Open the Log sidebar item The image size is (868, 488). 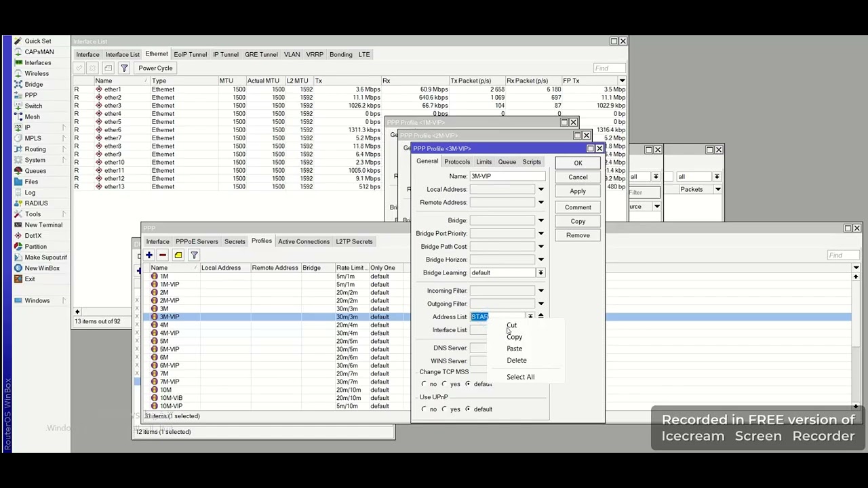[x=30, y=192]
